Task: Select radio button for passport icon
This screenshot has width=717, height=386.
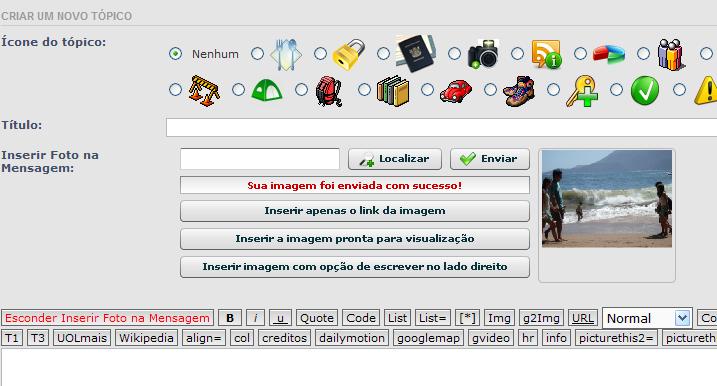Action: tap(383, 54)
